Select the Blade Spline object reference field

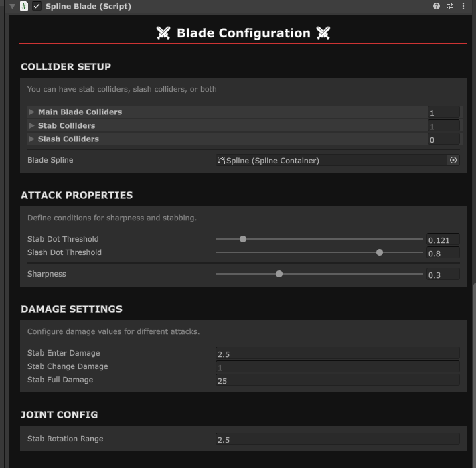(x=331, y=161)
